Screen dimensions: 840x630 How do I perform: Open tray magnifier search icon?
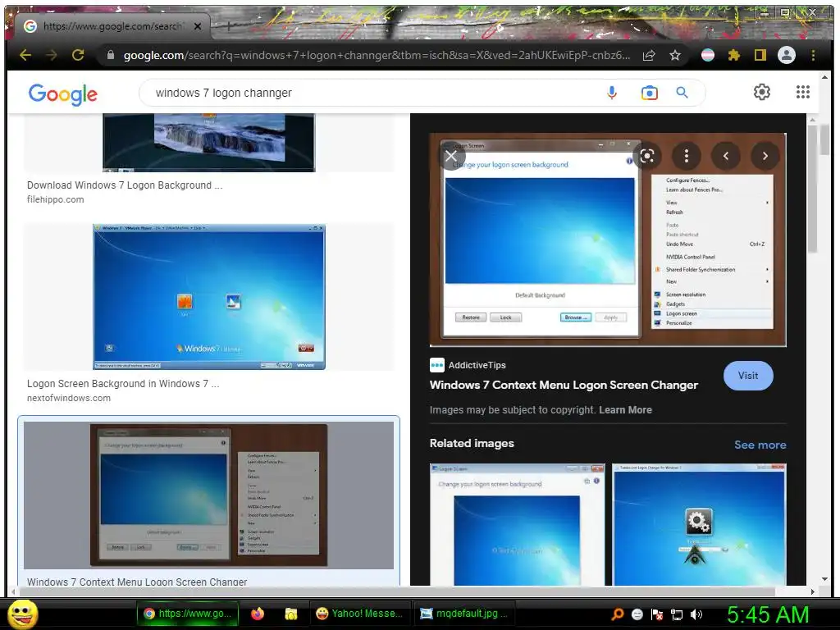tap(617, 614)
